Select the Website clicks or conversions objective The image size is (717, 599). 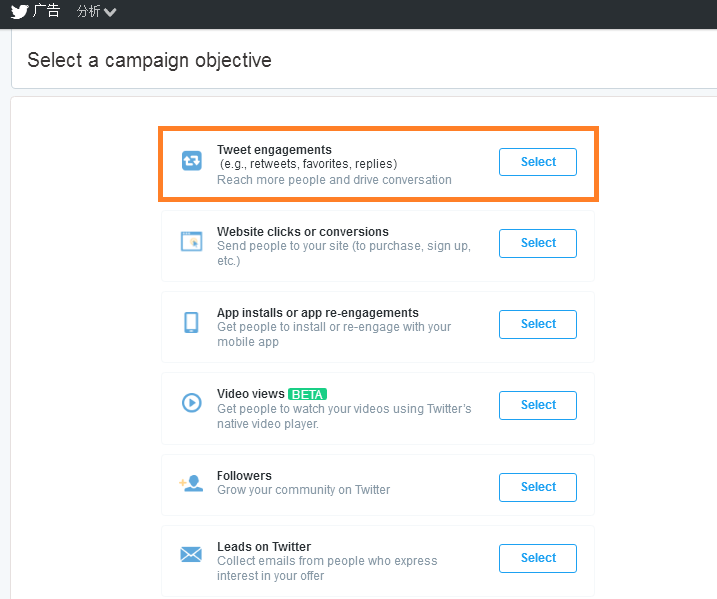pos(538,243)
